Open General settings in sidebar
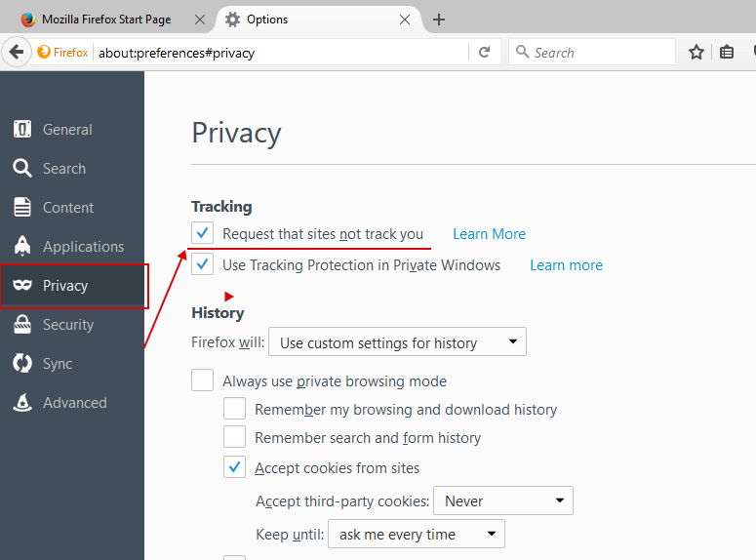Viewport: 756px width, 560px height. 67,130
